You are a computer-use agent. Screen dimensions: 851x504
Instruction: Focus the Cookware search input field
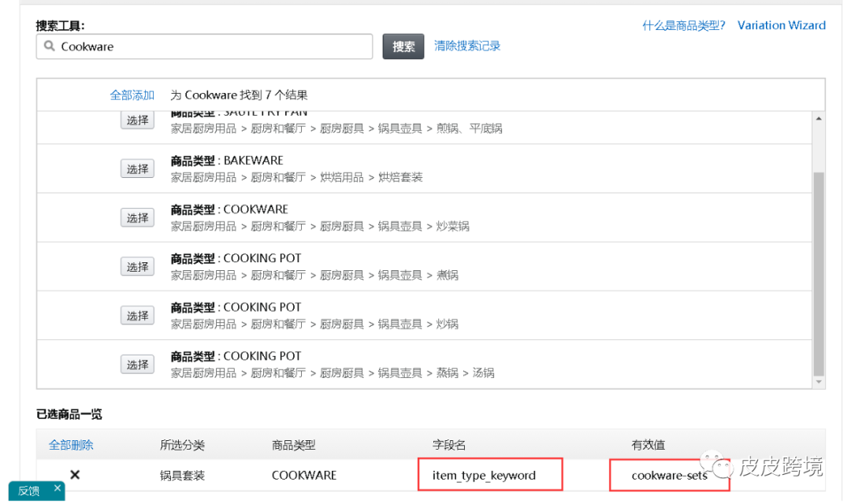pyautogui.click(x=205, y=46)
